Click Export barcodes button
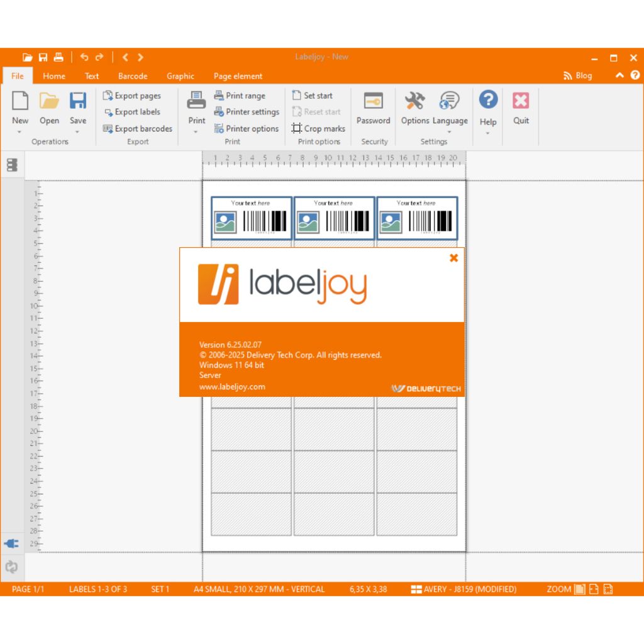Image resolution: width=644 pixels, height=644 pixels. point(138,128)
